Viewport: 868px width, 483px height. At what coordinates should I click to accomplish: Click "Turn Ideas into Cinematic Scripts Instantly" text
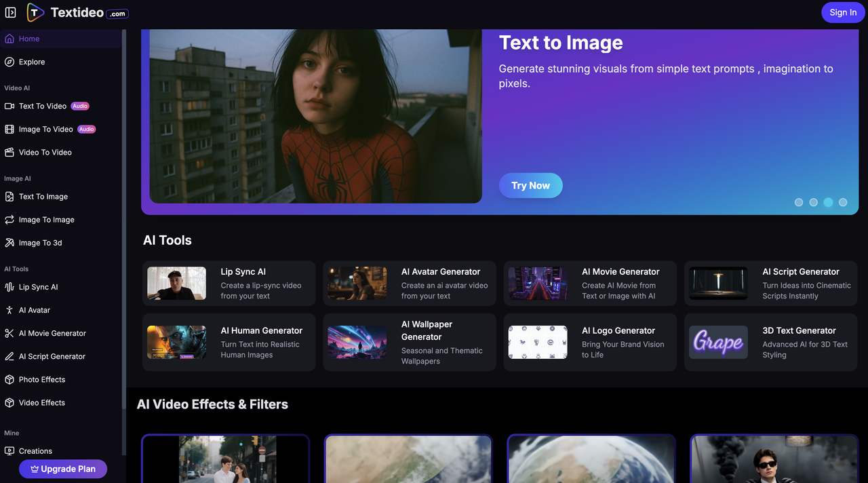click(806, 290)
